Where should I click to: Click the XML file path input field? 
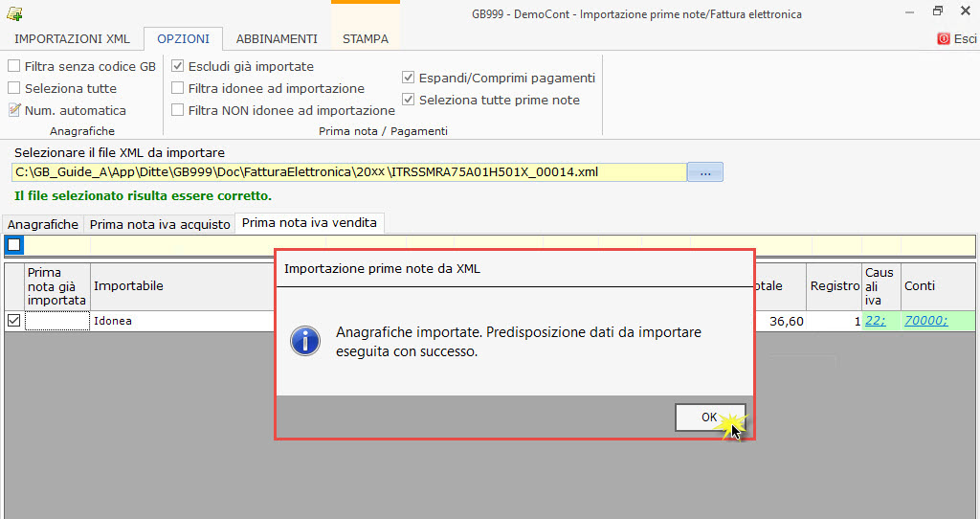(x=348, y=172)
